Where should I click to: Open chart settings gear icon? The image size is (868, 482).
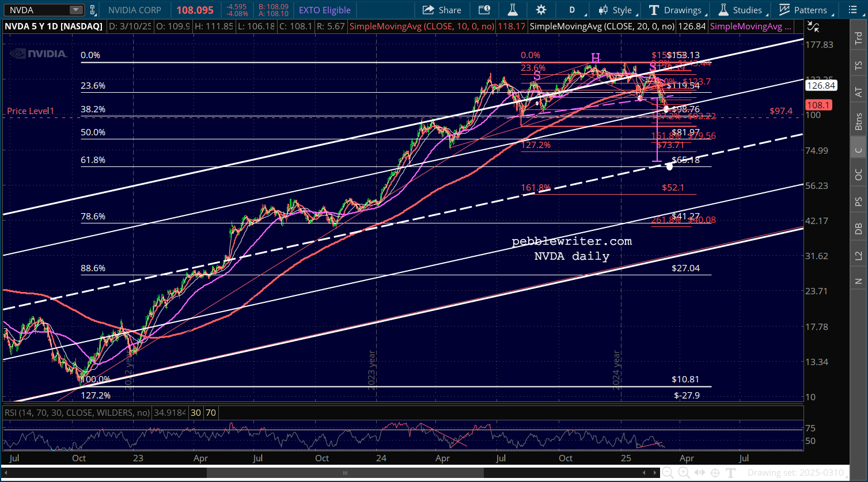tap(541, 10)
